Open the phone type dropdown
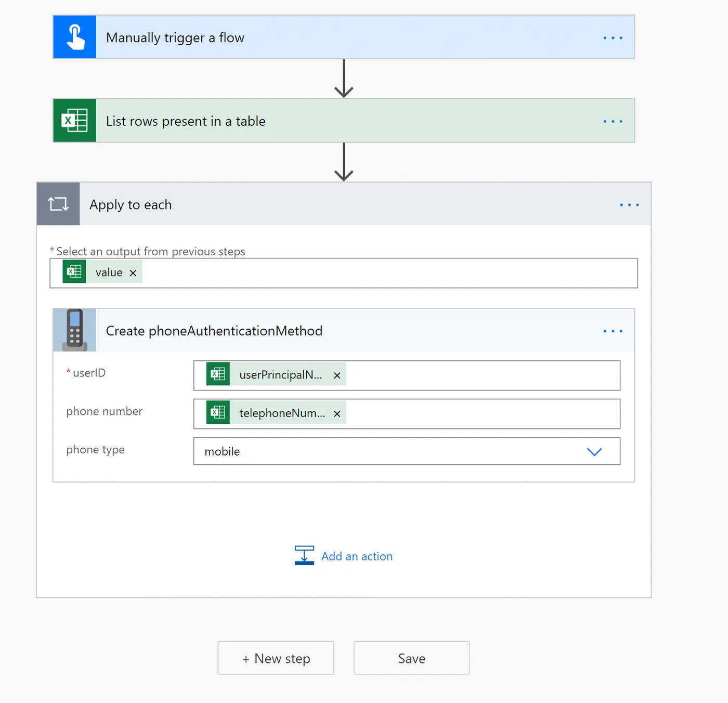Viewport: 728px width, 703px height. point(407,451)
